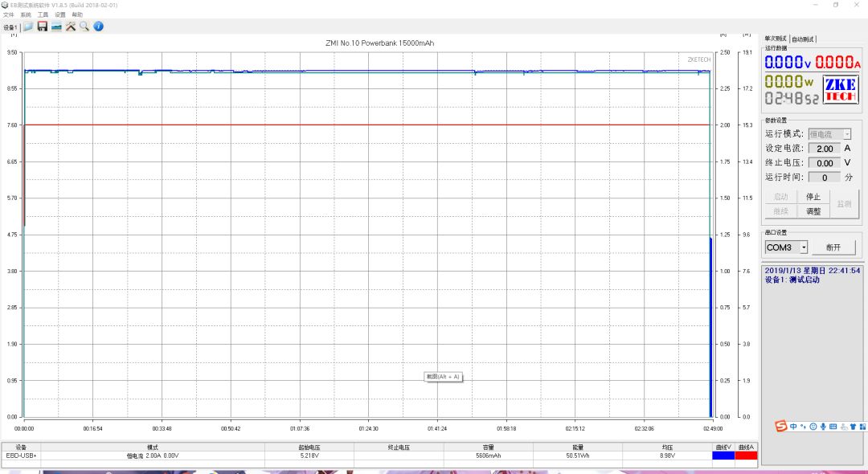Open the Sogou toolbox grid icon
The height and width of the screenshot is (474, 868).
(862, 427)
